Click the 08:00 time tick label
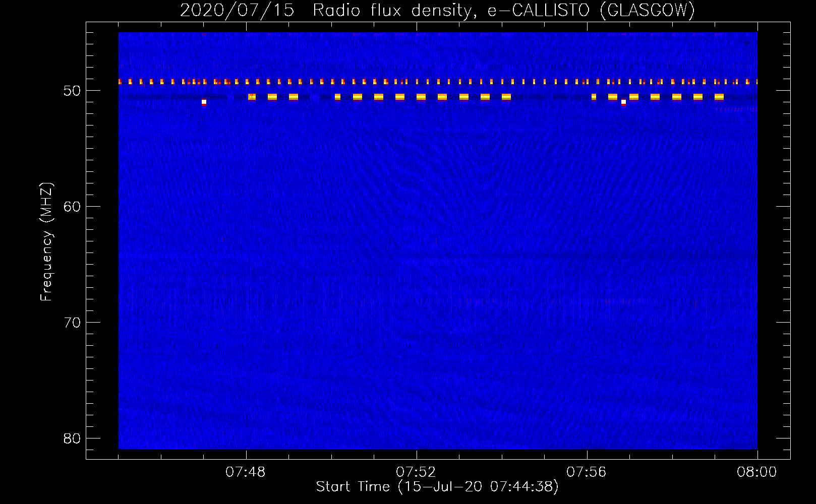This screenshot has width=816, height=504. (x=757, y=472)
